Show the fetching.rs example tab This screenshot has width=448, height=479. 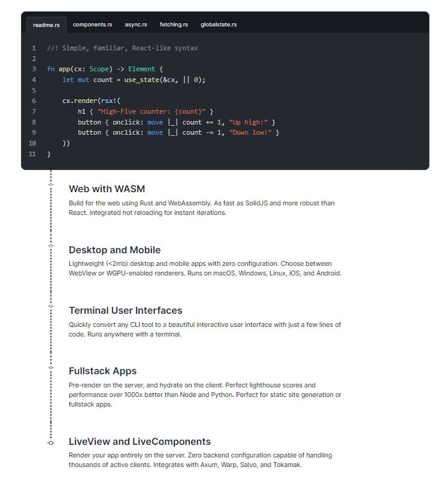click(174, 25)
